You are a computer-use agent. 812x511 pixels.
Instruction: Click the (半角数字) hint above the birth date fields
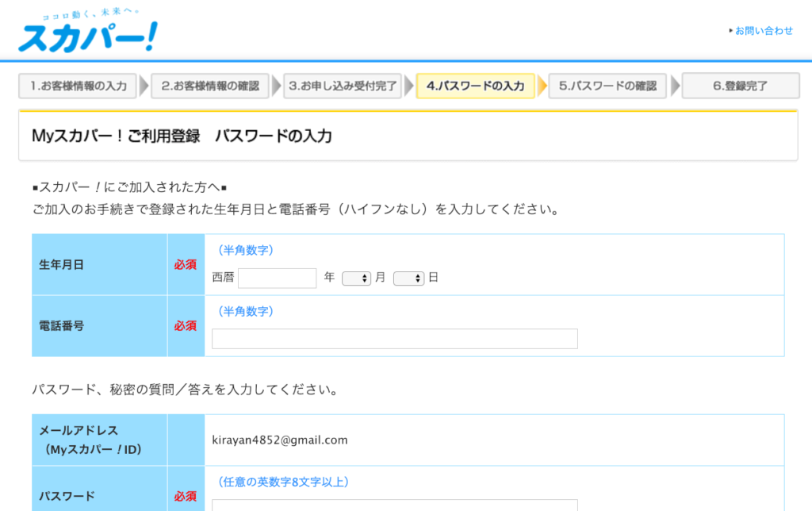pos(246,250)
